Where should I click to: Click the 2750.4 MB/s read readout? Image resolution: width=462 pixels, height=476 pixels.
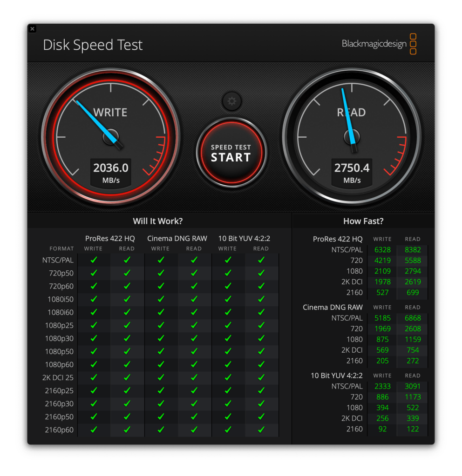click(x=352, y=173)
